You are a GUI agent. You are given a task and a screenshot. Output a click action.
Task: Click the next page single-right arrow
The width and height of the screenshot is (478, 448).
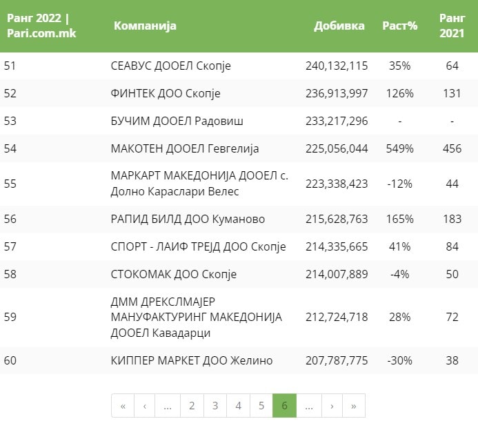332,406
